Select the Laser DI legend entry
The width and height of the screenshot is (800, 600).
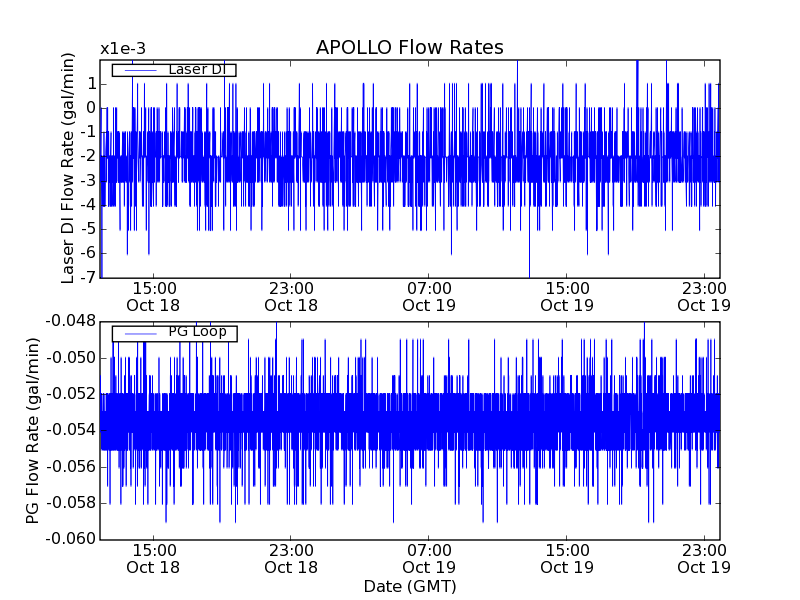coord(174,69)
